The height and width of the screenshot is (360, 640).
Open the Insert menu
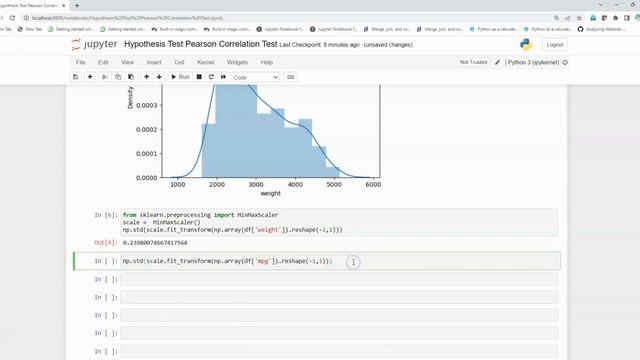pos(154,62)
